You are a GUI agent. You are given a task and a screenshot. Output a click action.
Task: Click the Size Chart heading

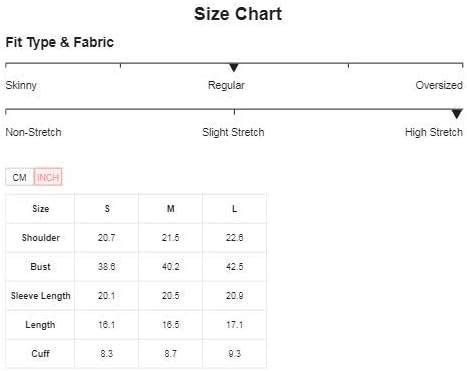click(238, 14)
